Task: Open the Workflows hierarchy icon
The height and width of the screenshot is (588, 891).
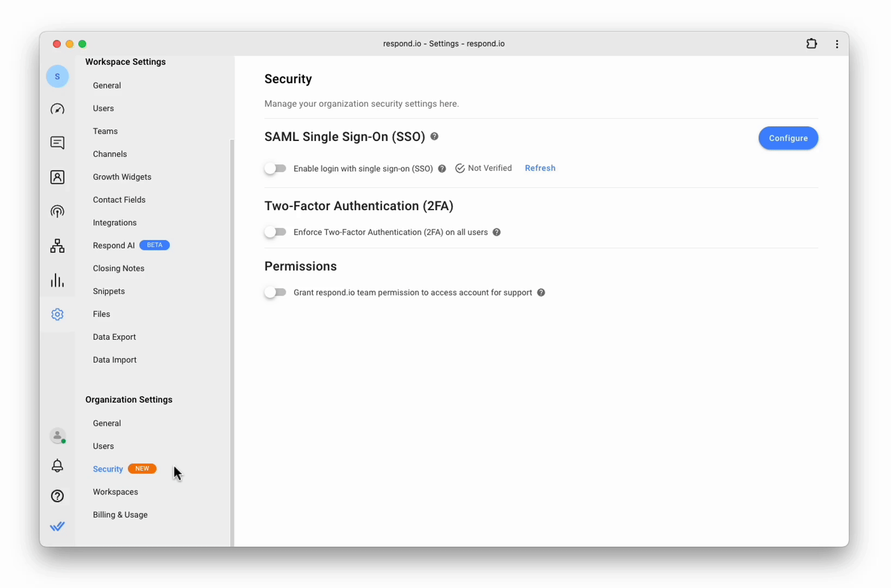Action: pyautogui.click(x=57, y=246)
